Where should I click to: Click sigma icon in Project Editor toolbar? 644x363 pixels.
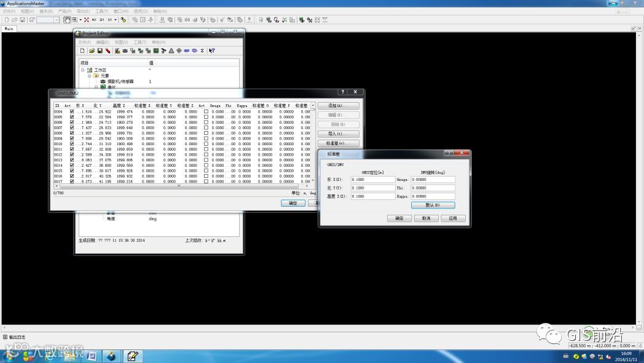pos(202,50)
